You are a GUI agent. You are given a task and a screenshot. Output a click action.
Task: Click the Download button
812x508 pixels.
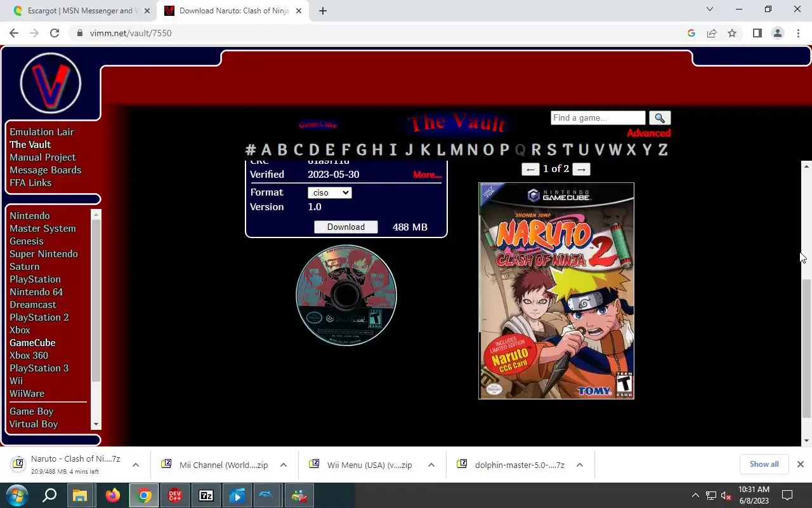(x=346, y=227)
